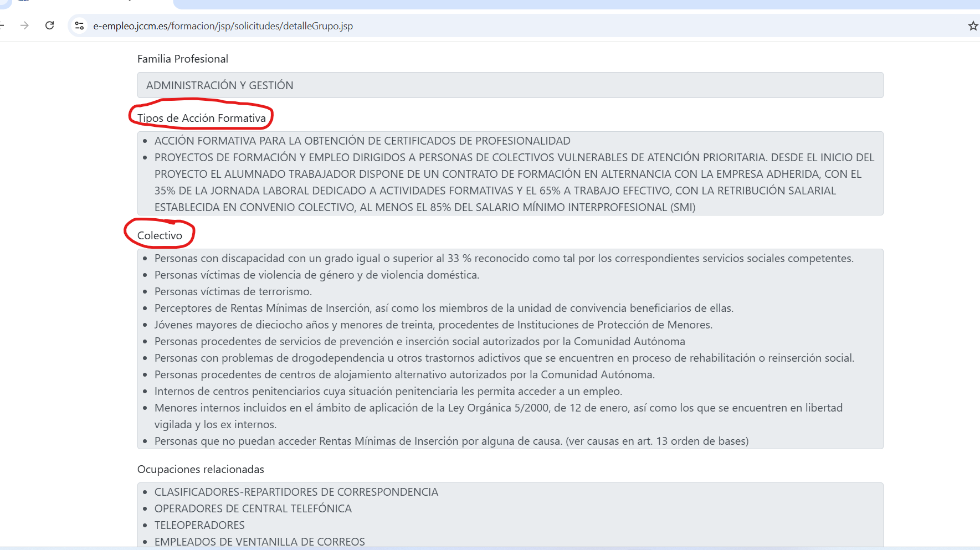The height and width of the screenshot is (550, 980).
Task: Click 'EMPLEADOS DE VENTANILLA DE CORREOS' item
Action: coord(260,541)
